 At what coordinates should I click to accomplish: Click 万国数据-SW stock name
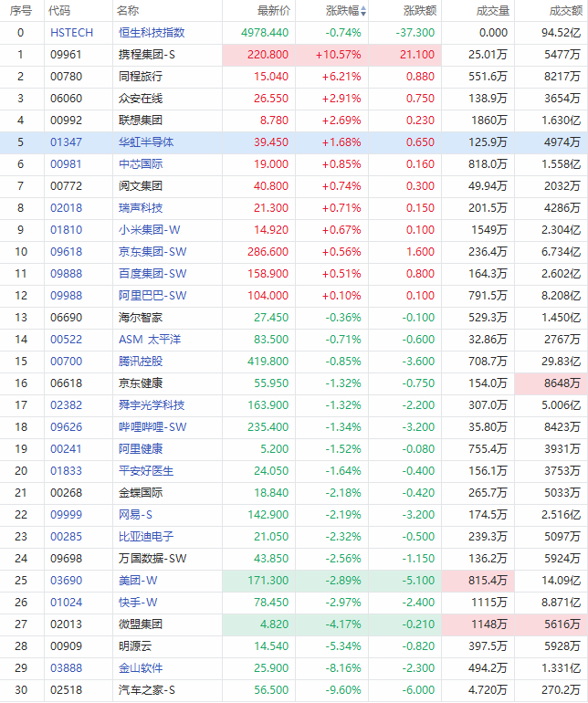point(152,559)
